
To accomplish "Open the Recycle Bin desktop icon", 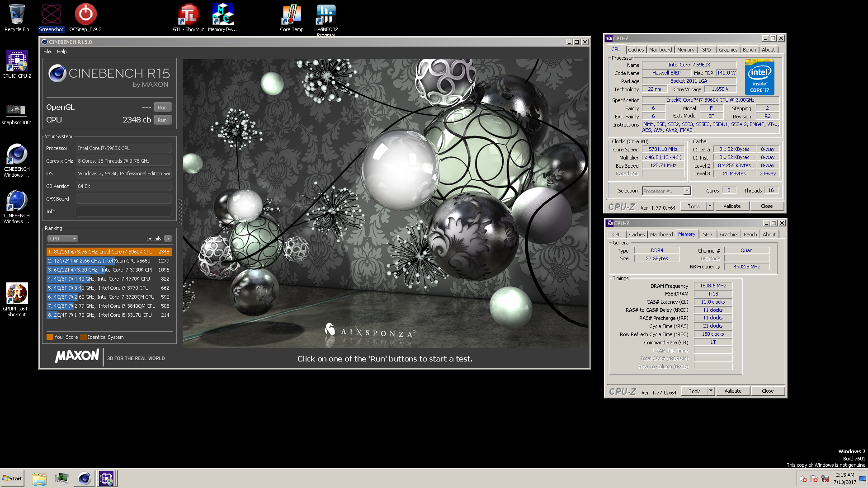I will pyautogui.click(x=17, y=18).
